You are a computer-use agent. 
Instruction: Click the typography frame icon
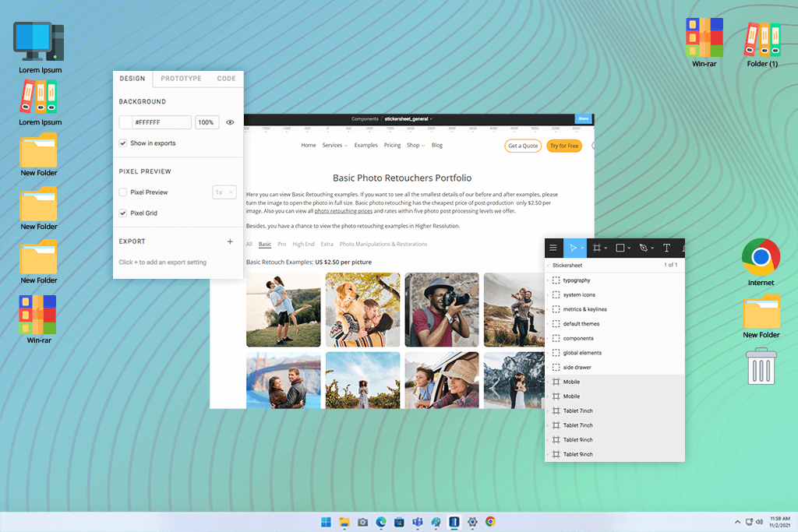[x=556, y=280]
